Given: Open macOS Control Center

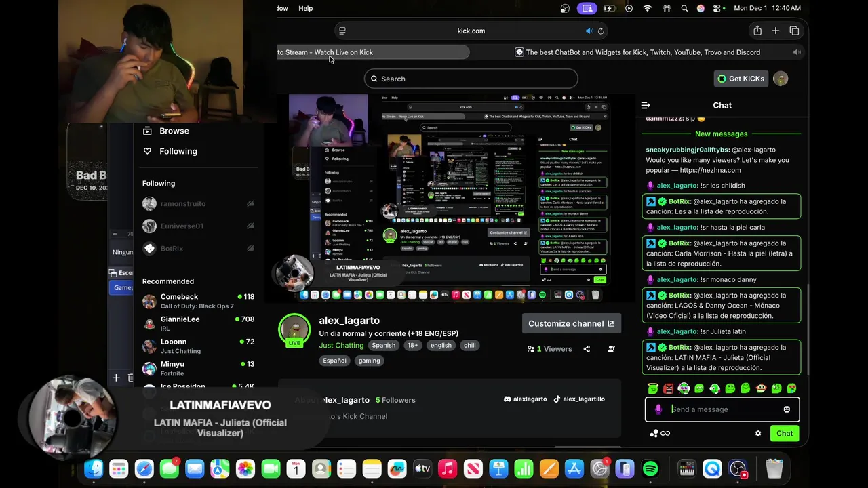Looking at the screenshot, I should click(719, 8).
